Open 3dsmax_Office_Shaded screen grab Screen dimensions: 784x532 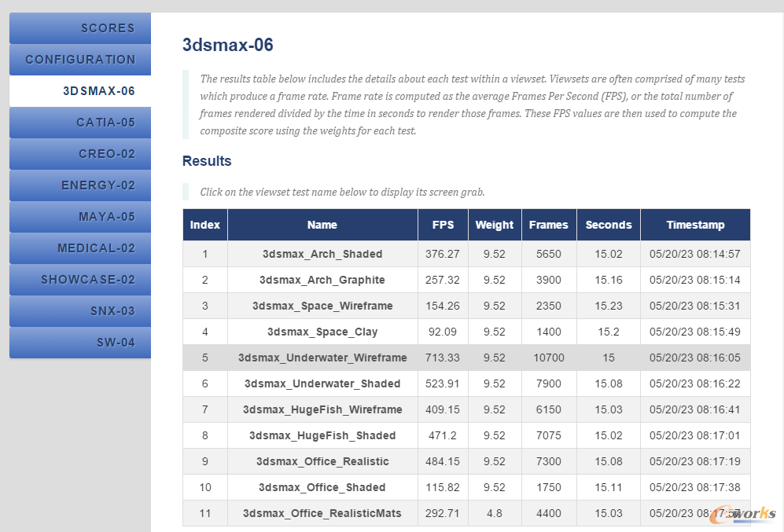(x=322, y=487)
